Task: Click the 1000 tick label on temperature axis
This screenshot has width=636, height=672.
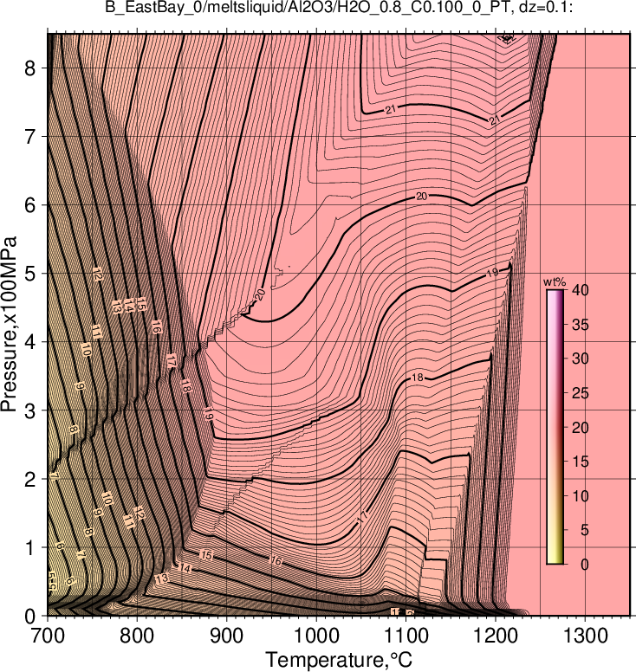Action: [x=316, y=636]
